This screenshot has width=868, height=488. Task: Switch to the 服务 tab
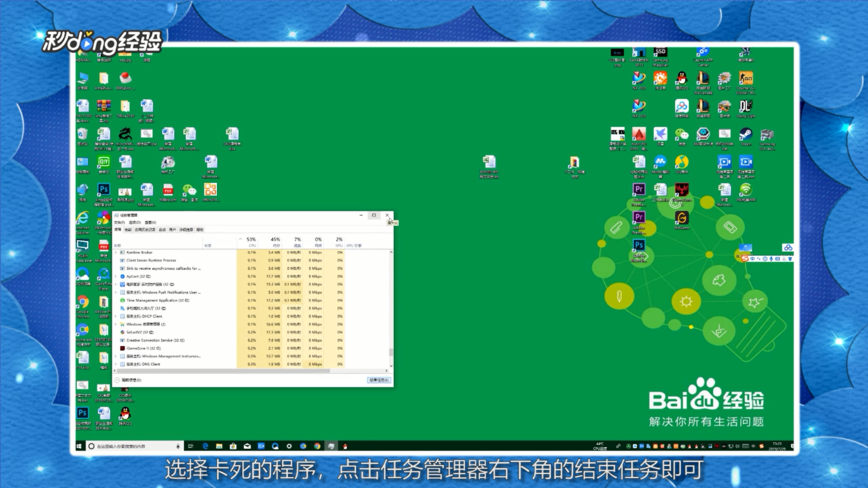[x=199, y=230]
